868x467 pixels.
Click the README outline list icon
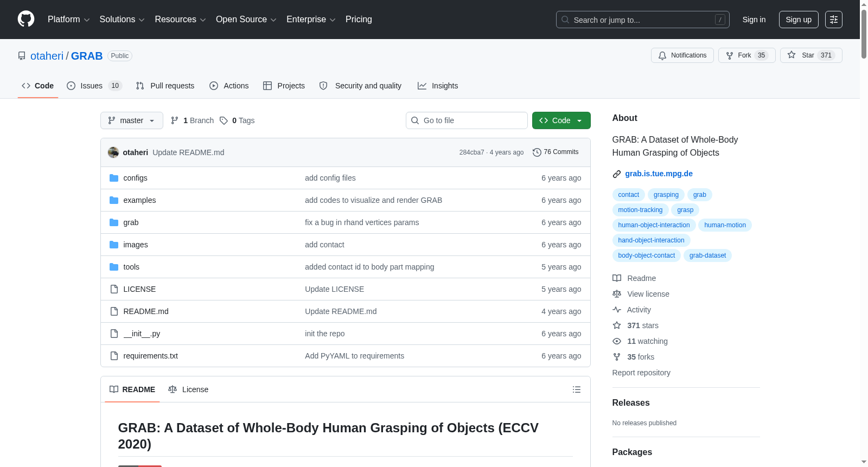click(577, 389)
